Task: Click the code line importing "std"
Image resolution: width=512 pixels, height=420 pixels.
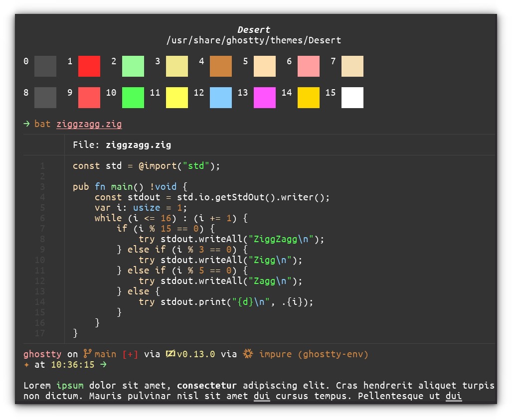Action: tap(146, 166)
